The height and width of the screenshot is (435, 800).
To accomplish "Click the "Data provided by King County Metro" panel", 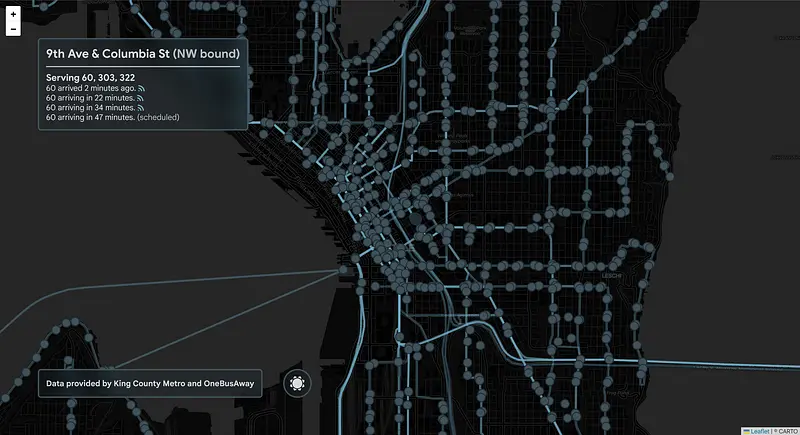I will click(x=150, y=382).
